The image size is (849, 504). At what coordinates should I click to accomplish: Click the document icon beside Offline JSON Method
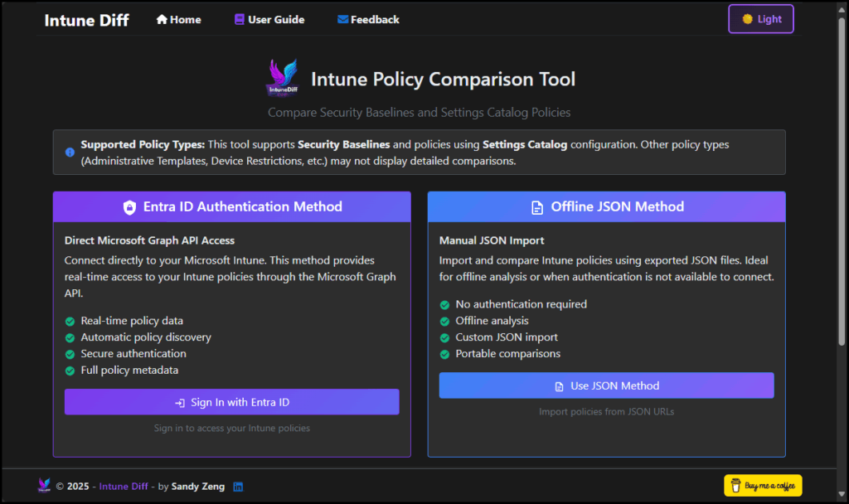pos(537,207)
